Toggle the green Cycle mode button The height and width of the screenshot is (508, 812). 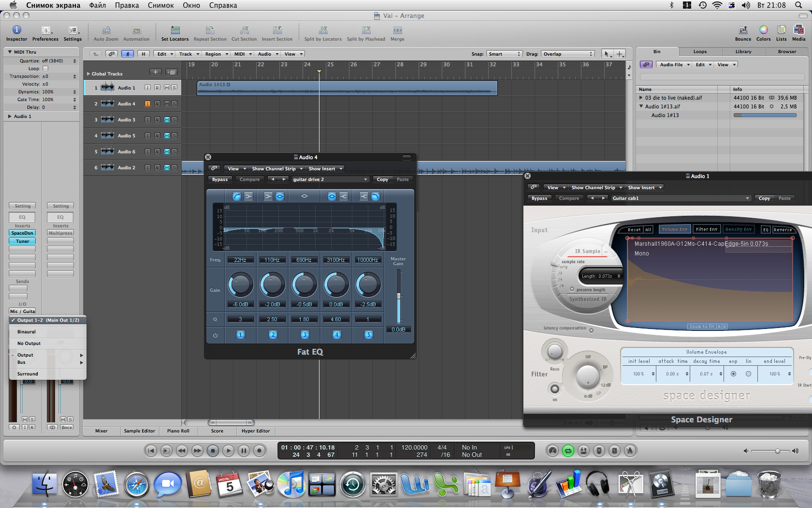568,450
